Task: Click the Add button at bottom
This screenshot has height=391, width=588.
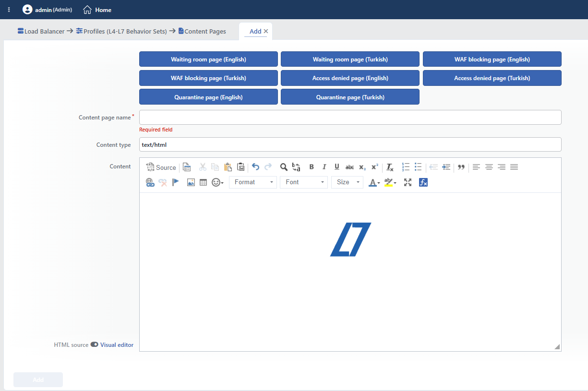Action: click(38, 379)
